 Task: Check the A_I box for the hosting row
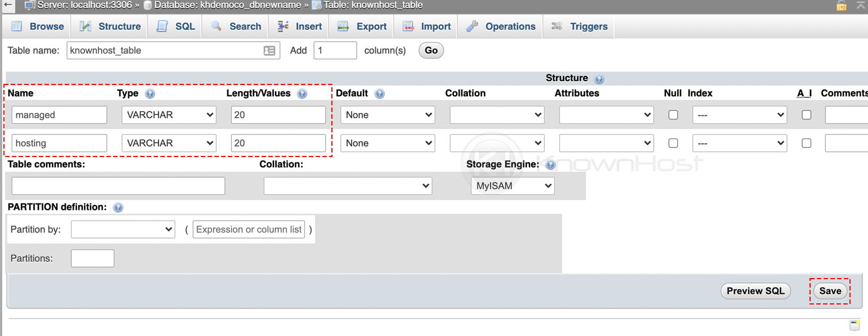coord(806,143)
